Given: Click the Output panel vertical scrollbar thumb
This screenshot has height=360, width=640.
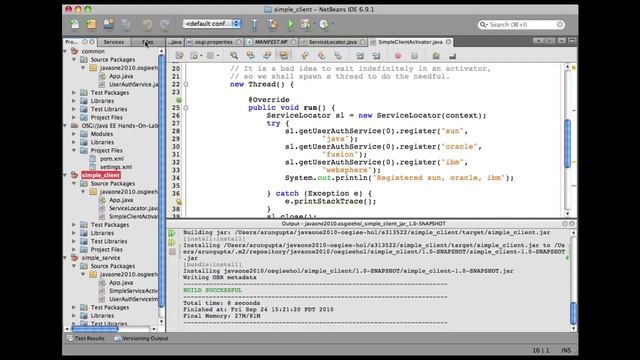Looking at the screenshot, I should point(573,313).
